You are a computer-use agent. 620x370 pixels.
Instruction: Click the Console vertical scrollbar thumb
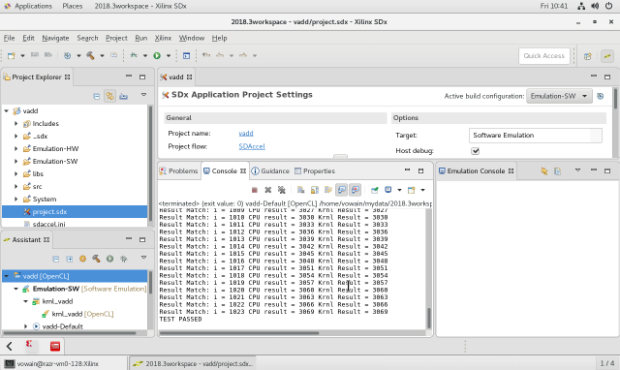tap(429, 318)
